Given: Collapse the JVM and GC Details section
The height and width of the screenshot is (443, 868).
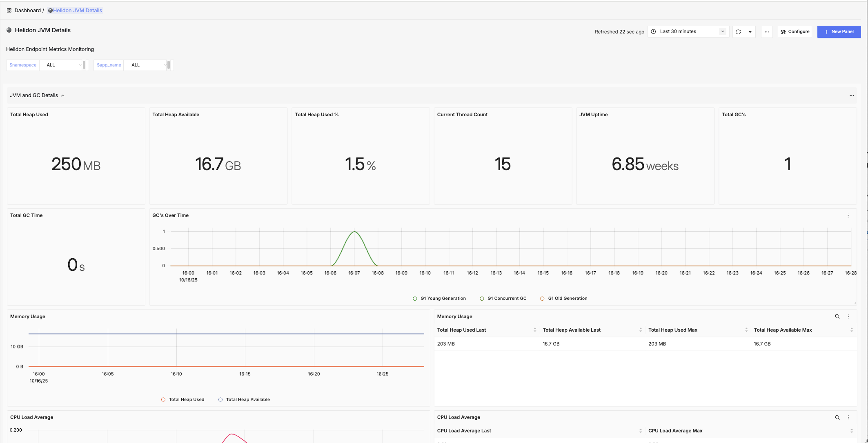Looking at the screenshot, I should coord(63,95).
